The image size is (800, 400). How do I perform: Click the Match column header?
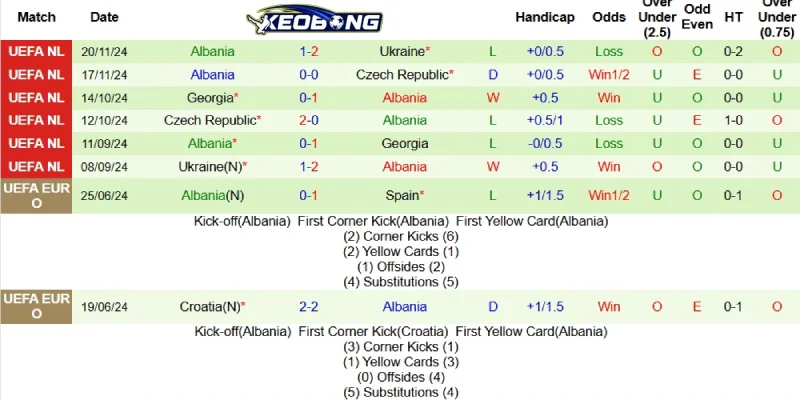(36, 17)
